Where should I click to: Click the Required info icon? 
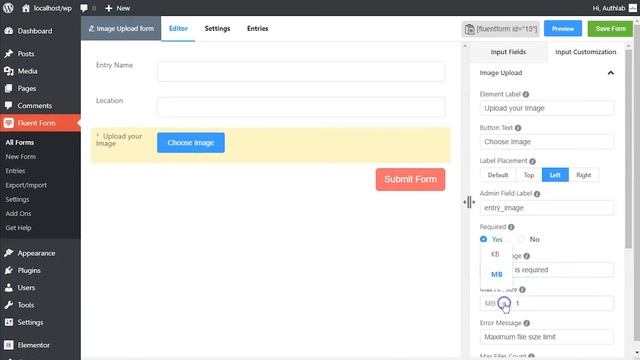tap(511, 227)
